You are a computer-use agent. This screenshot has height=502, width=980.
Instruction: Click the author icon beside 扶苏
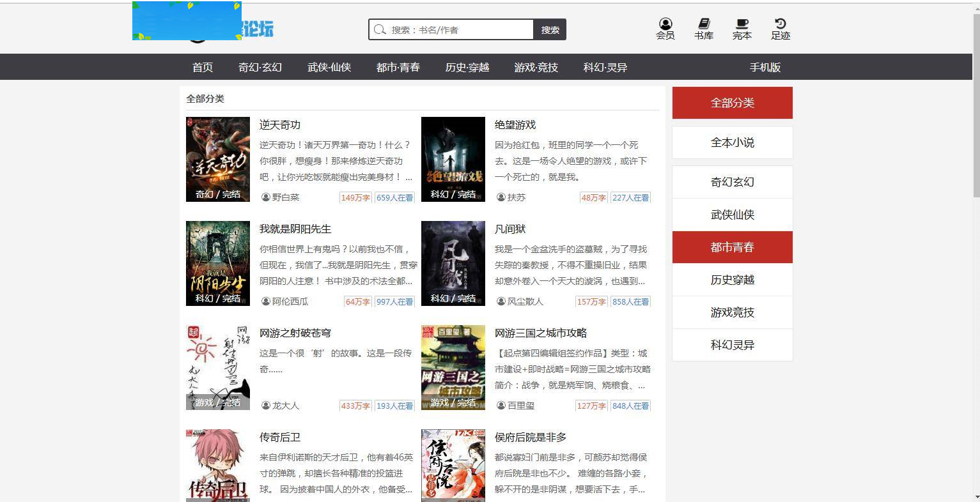point(501,197)
